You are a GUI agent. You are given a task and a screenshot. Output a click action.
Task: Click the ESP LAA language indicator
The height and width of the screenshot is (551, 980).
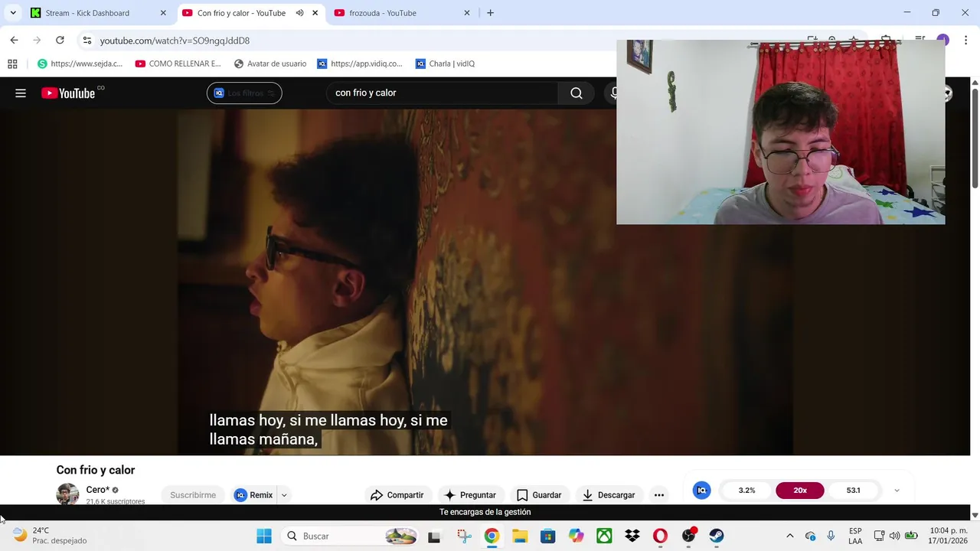coord(855,536)
